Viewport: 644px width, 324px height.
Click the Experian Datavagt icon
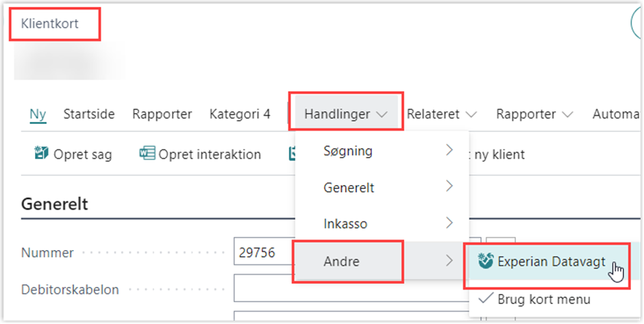click(486, 261)
